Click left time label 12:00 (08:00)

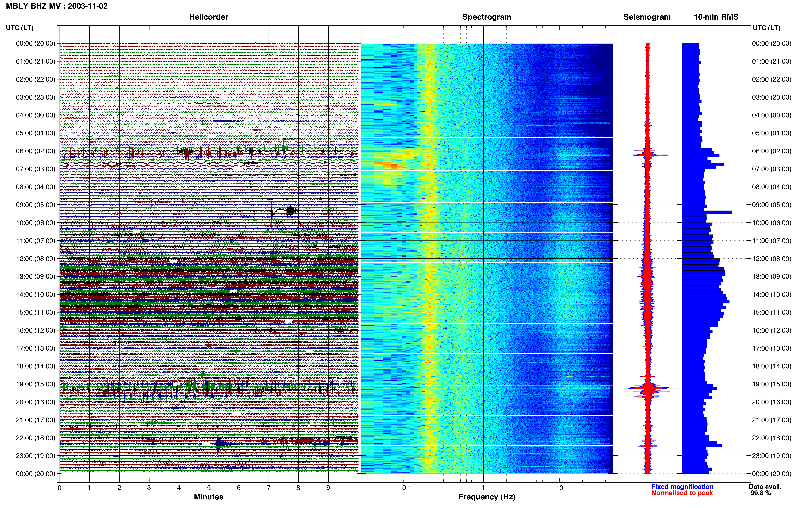tap(36, 259)
